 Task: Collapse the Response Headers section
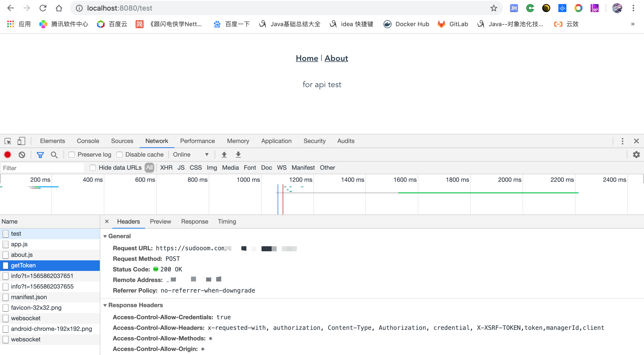tap(105, 305)
